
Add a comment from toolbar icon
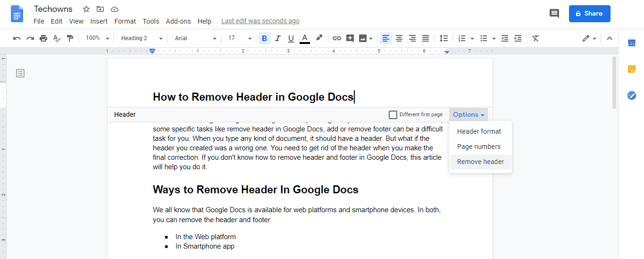coord(350,38)
